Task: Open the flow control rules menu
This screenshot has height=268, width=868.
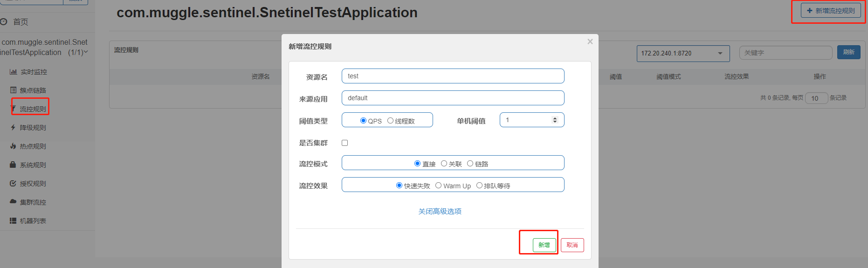Action: (33, 109)
